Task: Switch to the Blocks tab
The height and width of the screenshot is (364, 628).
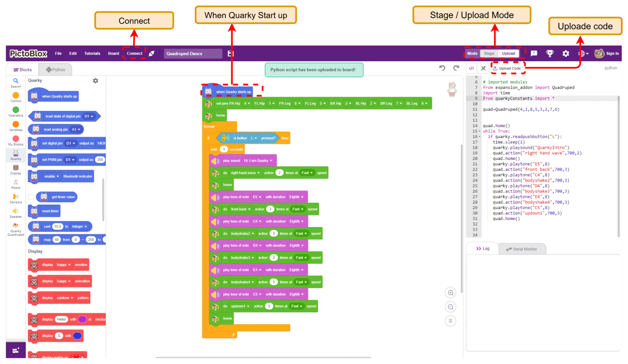Action: 22,70
